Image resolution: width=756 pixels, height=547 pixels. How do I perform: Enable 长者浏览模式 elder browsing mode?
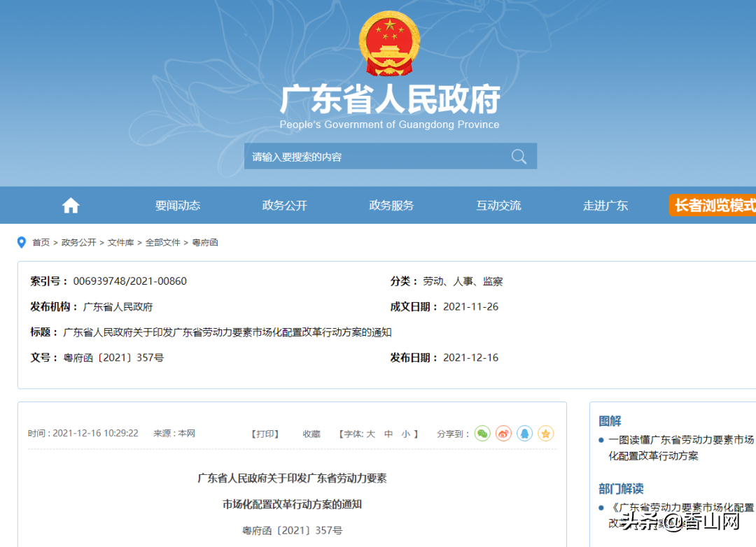click(713, 206)
